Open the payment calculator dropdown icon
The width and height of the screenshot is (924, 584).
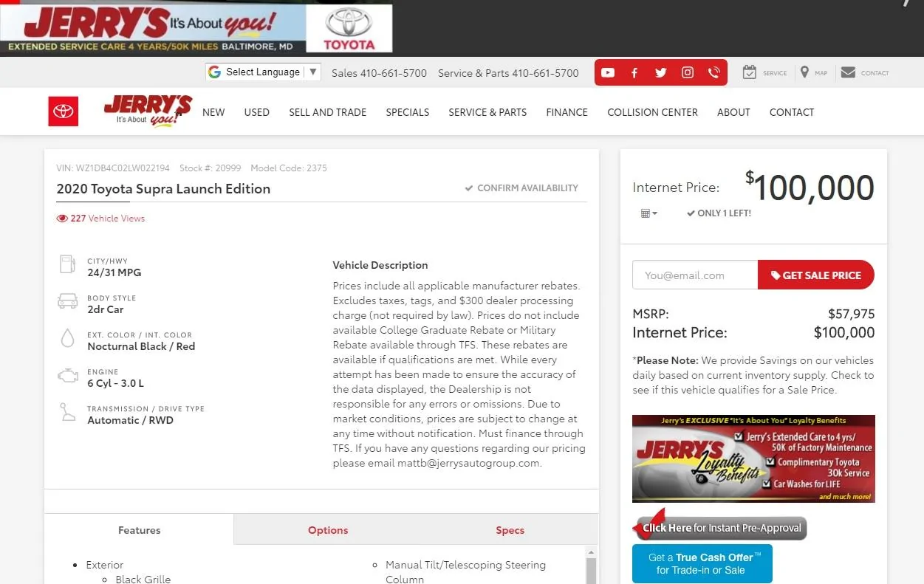(648, 213)
